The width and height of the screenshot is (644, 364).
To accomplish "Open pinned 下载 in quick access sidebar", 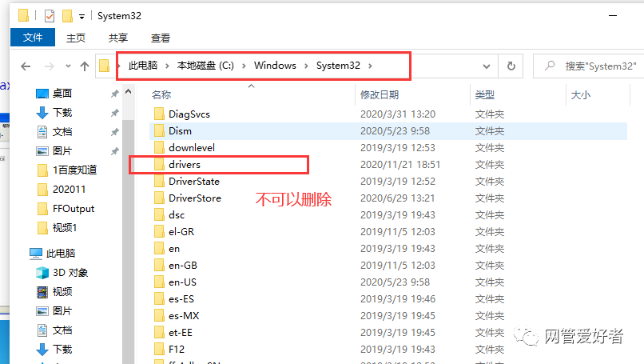I will point(62,112).
